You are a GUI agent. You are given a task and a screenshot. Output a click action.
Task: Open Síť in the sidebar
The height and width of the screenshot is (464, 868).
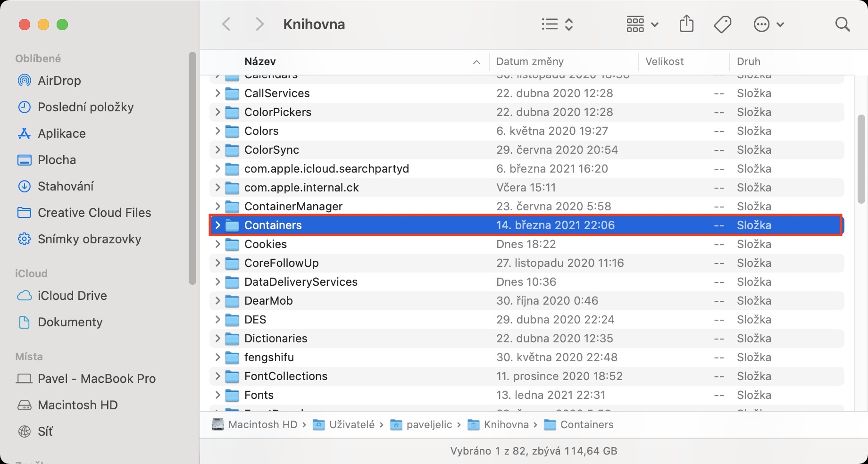tap(35, 431)
